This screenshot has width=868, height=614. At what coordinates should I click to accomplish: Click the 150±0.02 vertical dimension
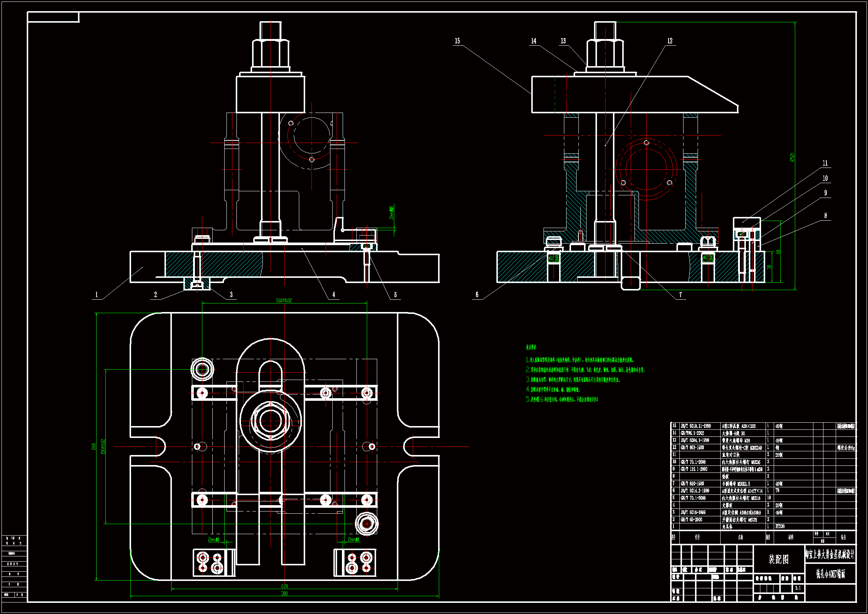103,446
